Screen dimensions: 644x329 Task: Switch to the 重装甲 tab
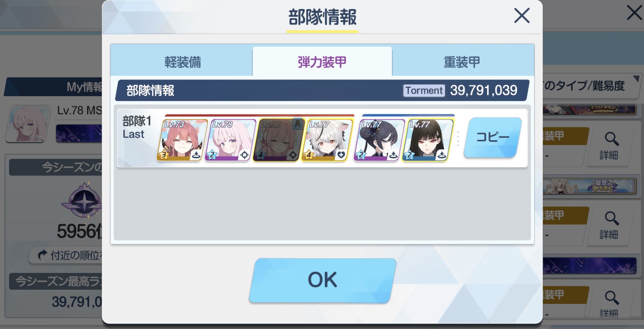click(x=462, y=62)
